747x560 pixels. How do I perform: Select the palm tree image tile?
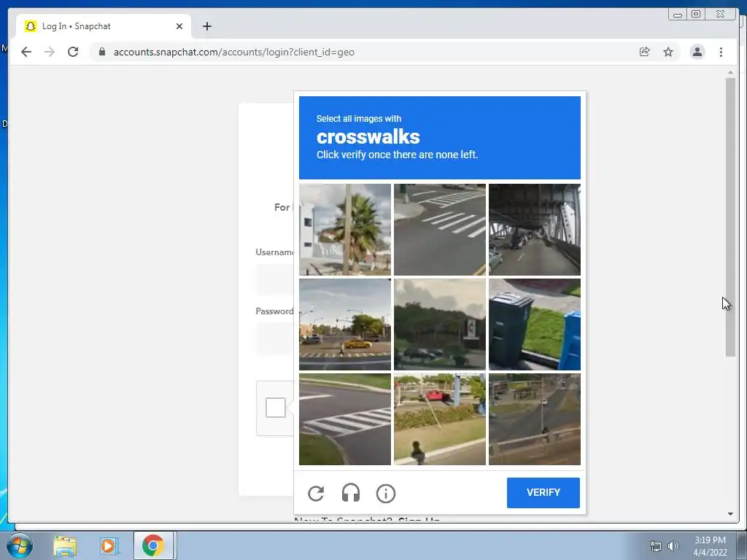pyautogui.click(x=345, y=230)
